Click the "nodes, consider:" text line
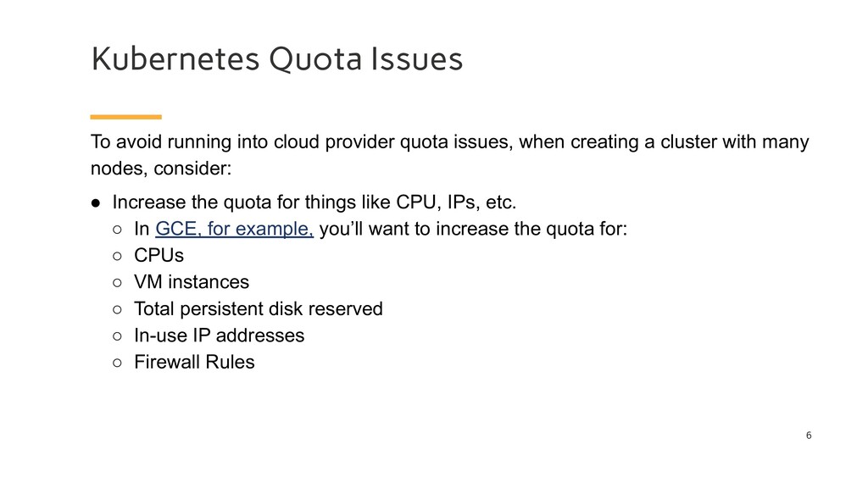 tap(161, 169)
